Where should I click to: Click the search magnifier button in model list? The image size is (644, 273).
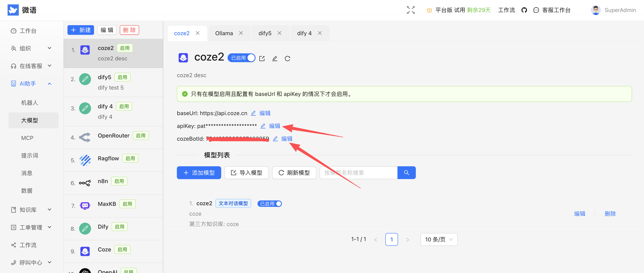point(406,173)
